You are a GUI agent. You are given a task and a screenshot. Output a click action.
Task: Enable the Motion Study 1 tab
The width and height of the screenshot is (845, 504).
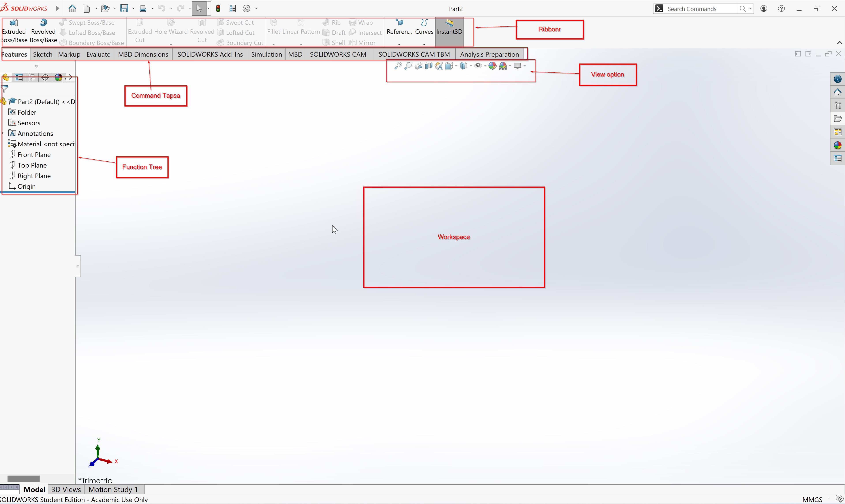[x=112, y=489]
